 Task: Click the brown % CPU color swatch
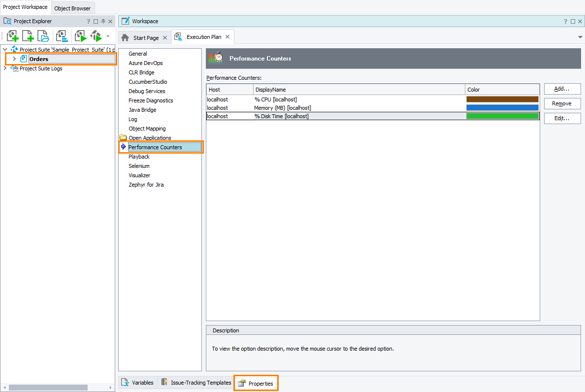[x=502, y=99]
